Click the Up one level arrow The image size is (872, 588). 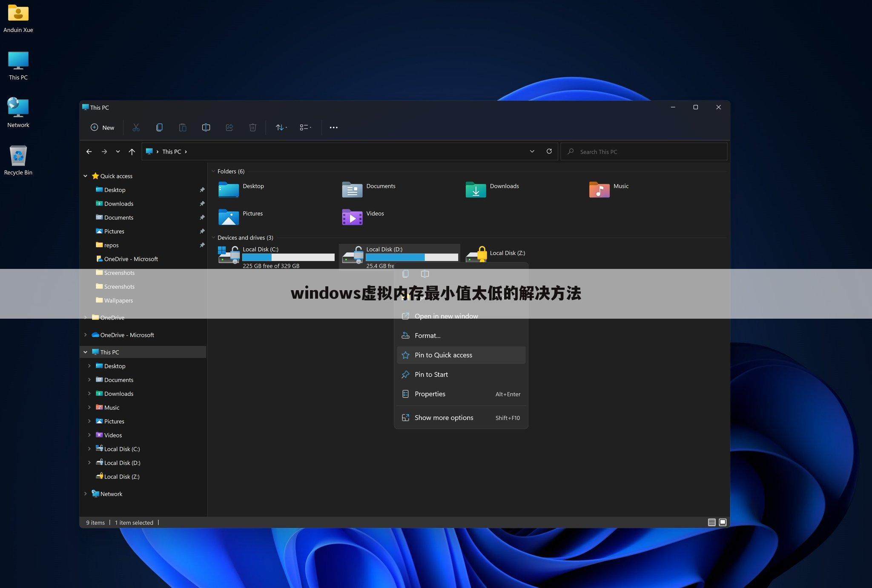point(132,151)
